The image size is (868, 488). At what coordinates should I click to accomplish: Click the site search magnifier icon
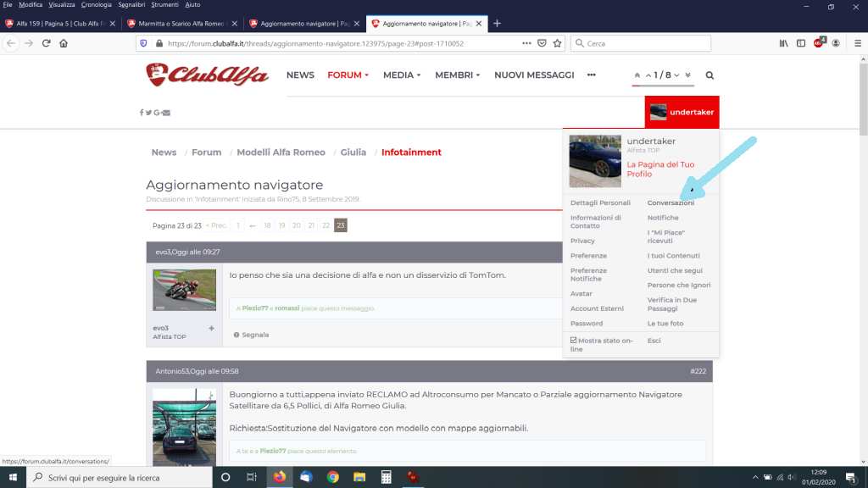709,75
